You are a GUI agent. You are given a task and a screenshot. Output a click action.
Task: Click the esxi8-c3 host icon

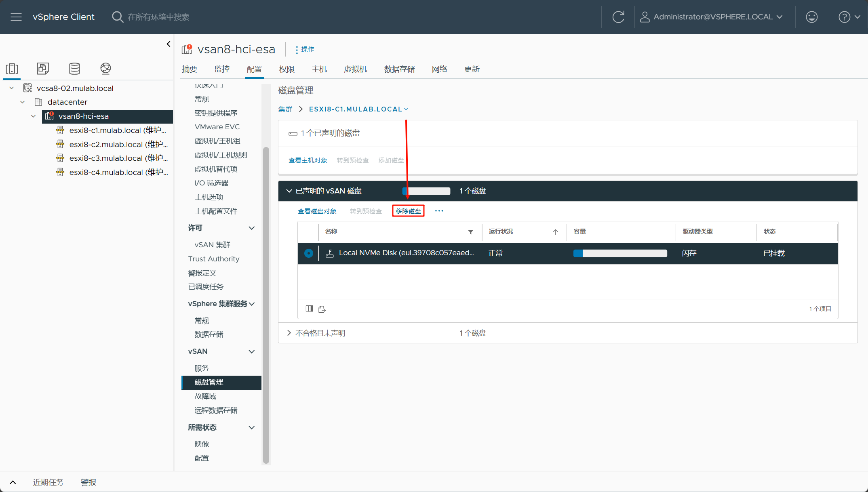coord(60,158)
